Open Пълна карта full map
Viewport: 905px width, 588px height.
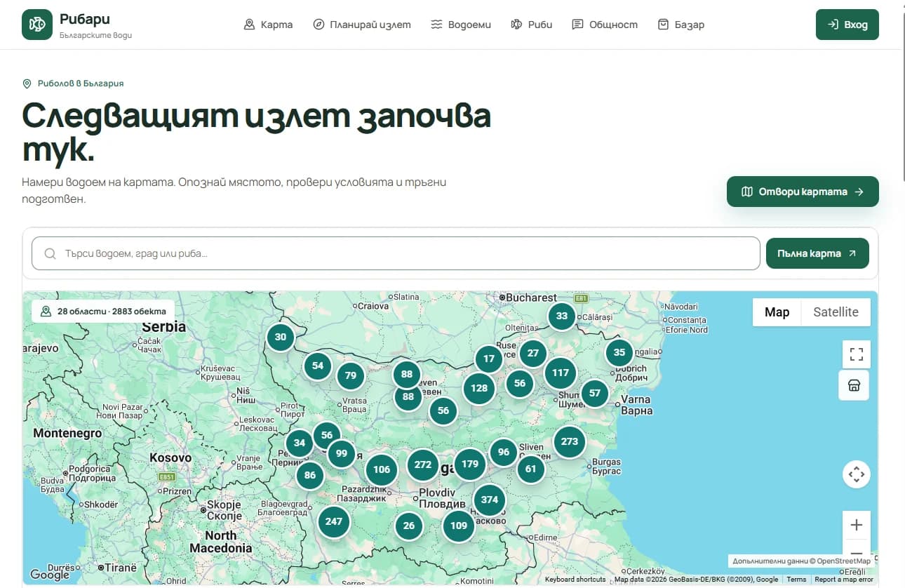tap(817, 253)
